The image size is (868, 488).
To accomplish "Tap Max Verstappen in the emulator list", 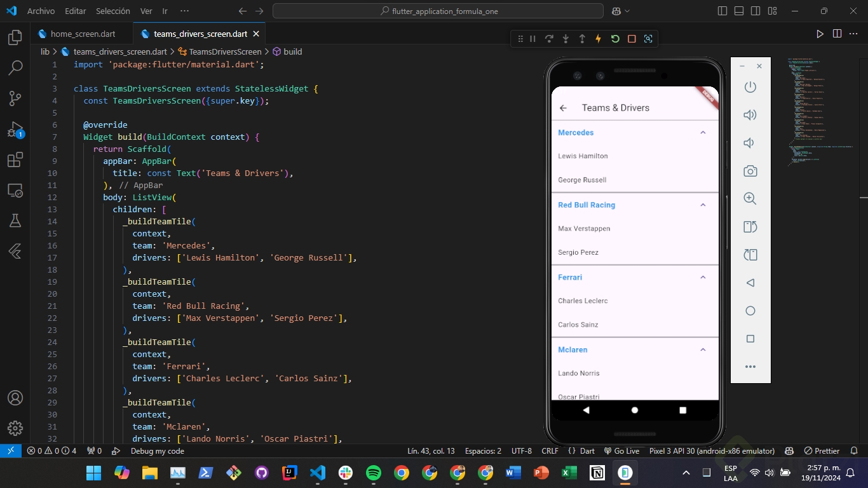I will (x=584, y=228).
